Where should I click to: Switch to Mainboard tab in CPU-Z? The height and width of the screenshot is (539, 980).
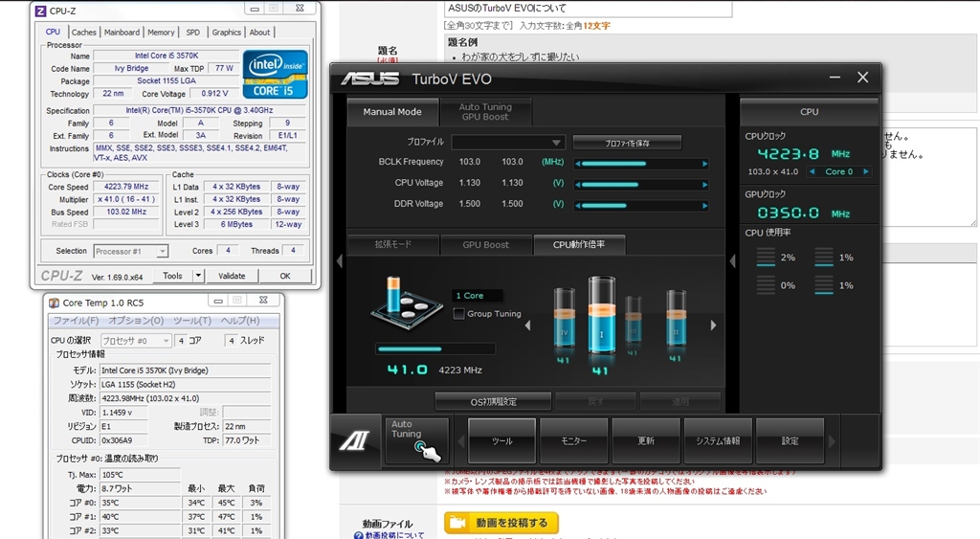(x=122, y=32)
